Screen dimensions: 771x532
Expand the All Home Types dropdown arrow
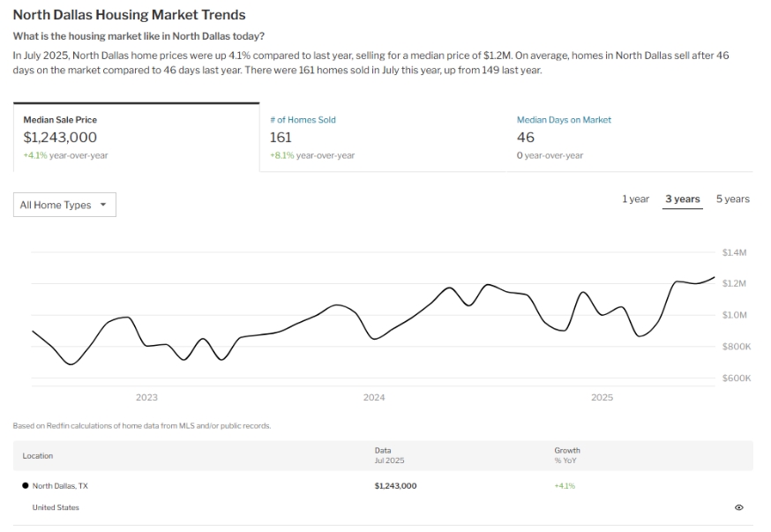pyautogui.click(x=103, y=205)
